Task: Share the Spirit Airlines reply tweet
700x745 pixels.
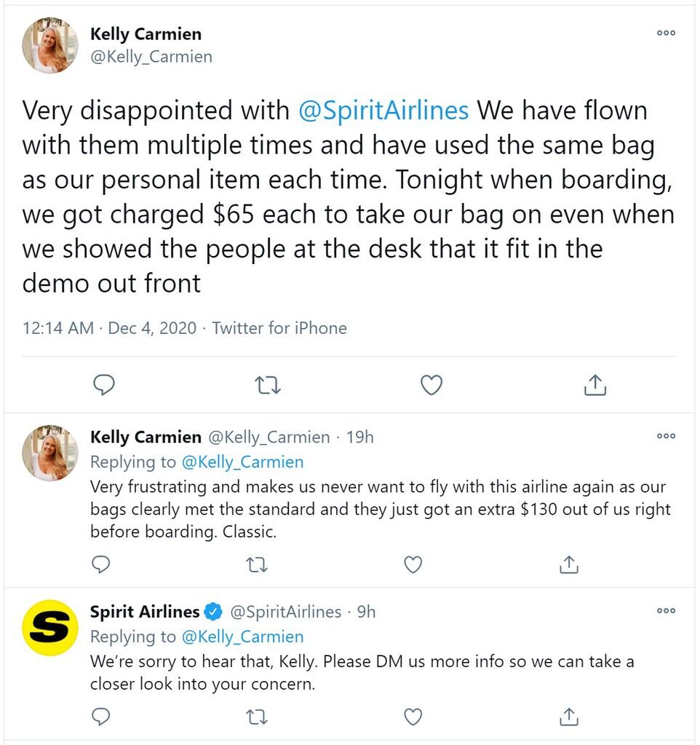Action: point(569,717)
